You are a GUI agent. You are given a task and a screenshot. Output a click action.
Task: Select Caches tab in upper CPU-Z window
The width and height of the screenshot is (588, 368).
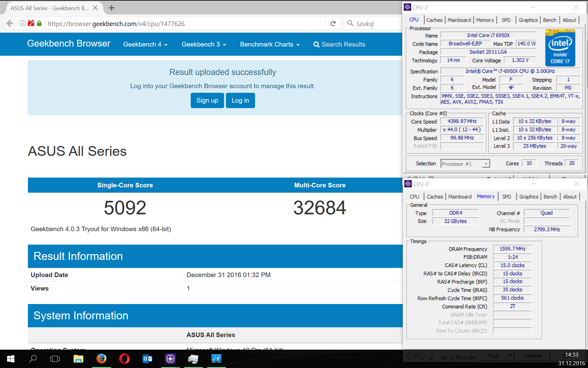[x=434, y=20]
